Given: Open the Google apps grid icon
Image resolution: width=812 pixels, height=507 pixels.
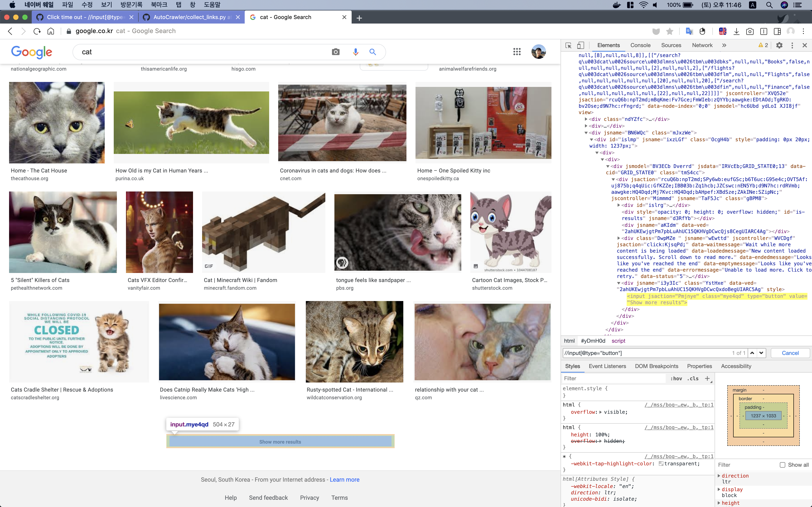Looking at the screenshot, I should click(517, 52).
